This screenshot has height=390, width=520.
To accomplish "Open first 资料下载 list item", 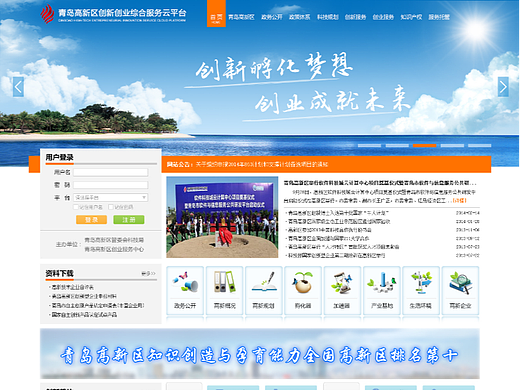I will click(73, 287).
